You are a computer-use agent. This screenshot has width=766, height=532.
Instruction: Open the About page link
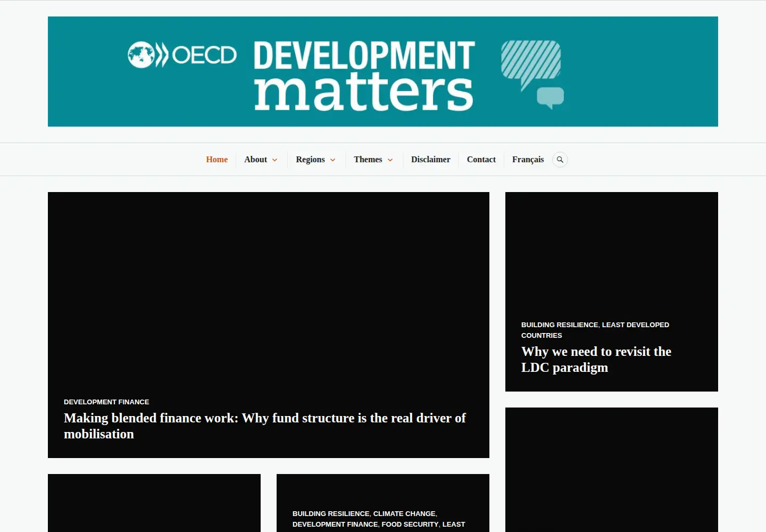(x=256, y=160)
